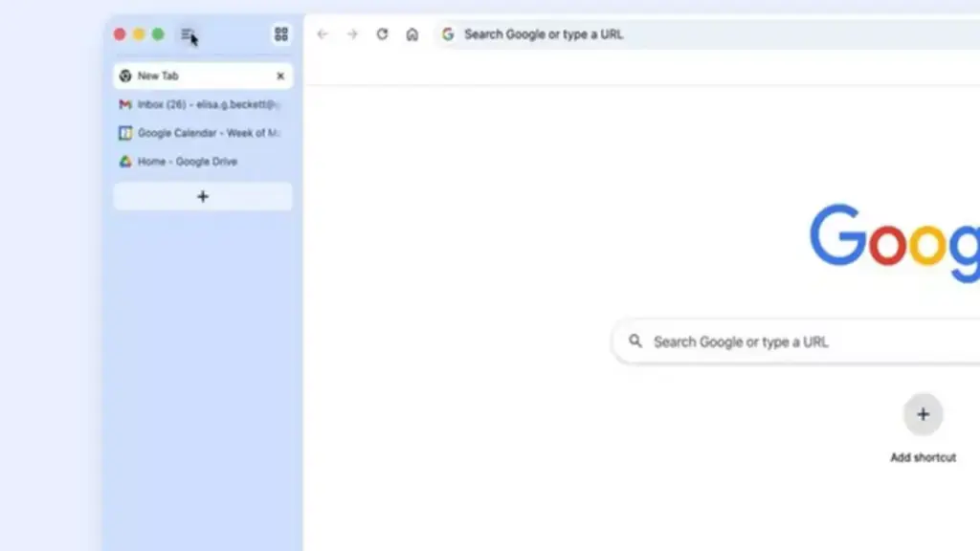Image resolution: width=980 pixels, height=551 pixels.
Task: Collapse the vertical tab sidebar
Action: pos(186,33)
